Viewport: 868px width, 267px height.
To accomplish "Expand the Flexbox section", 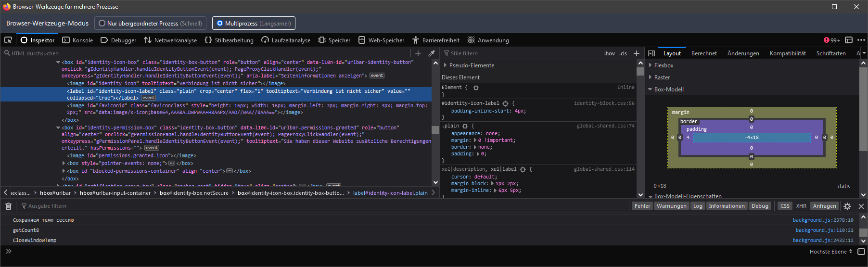I will 663,65.
